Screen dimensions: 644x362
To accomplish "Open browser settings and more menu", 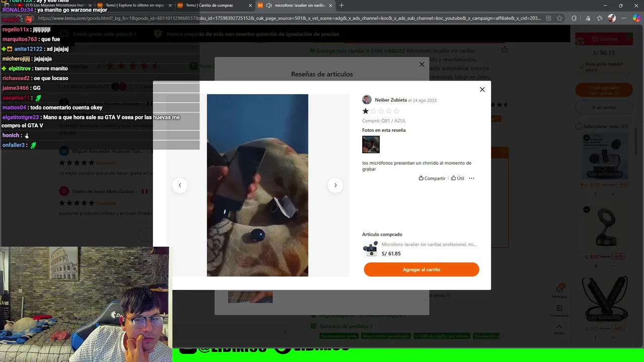I will coord(624,18).
